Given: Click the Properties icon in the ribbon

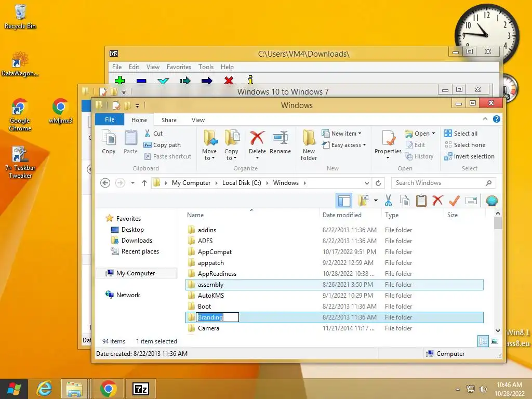Looking at the screenshot, I should coord(388,138).
